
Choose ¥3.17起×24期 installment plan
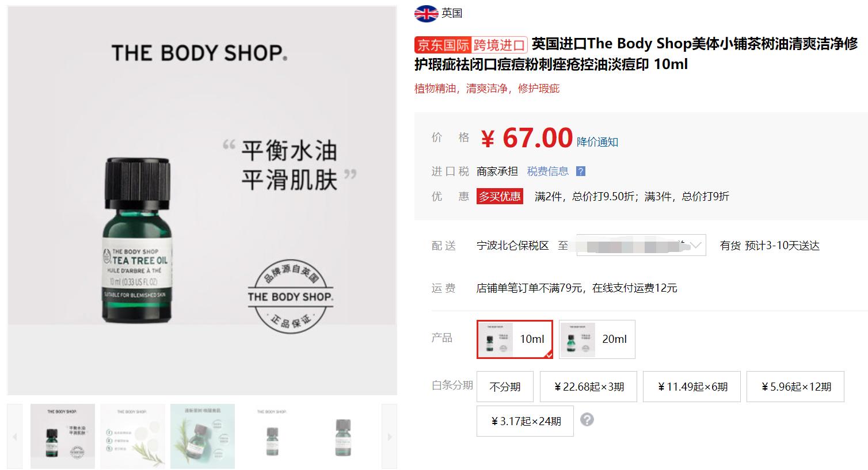click(525, 421)
